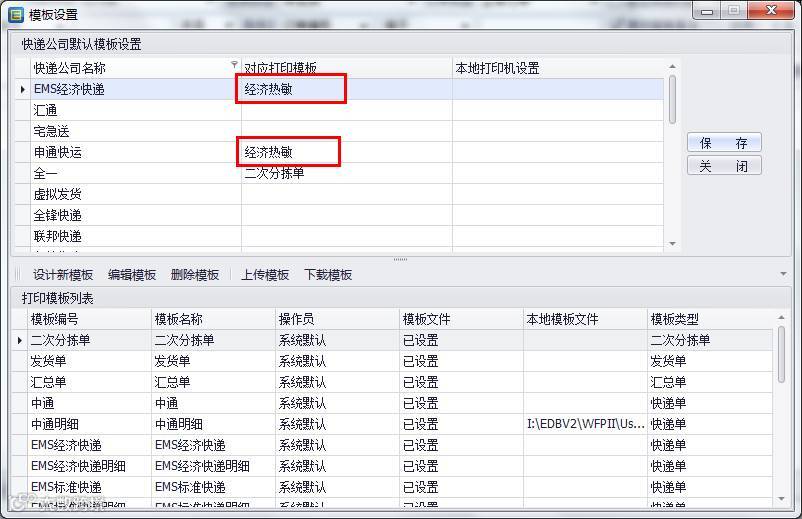Click the upper grid vertical scrollbar thumb

coord(672,99)
